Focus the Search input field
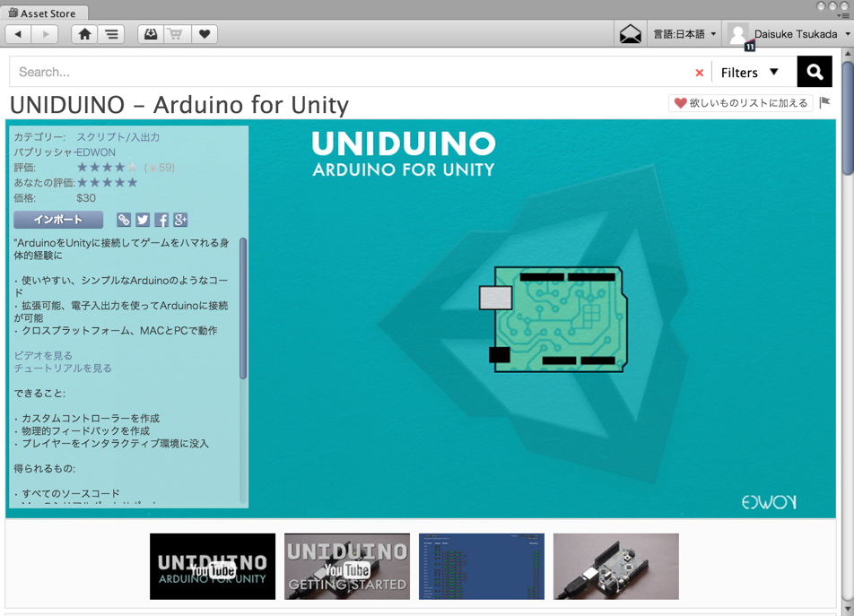Viewport: 854px width, 616px height. pos(349,72)
